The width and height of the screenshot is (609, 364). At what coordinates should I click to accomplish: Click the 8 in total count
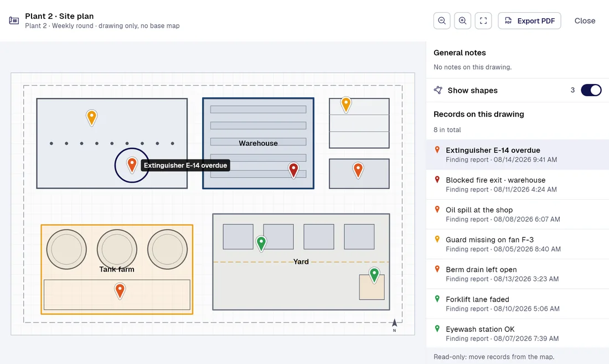[447, 129]
